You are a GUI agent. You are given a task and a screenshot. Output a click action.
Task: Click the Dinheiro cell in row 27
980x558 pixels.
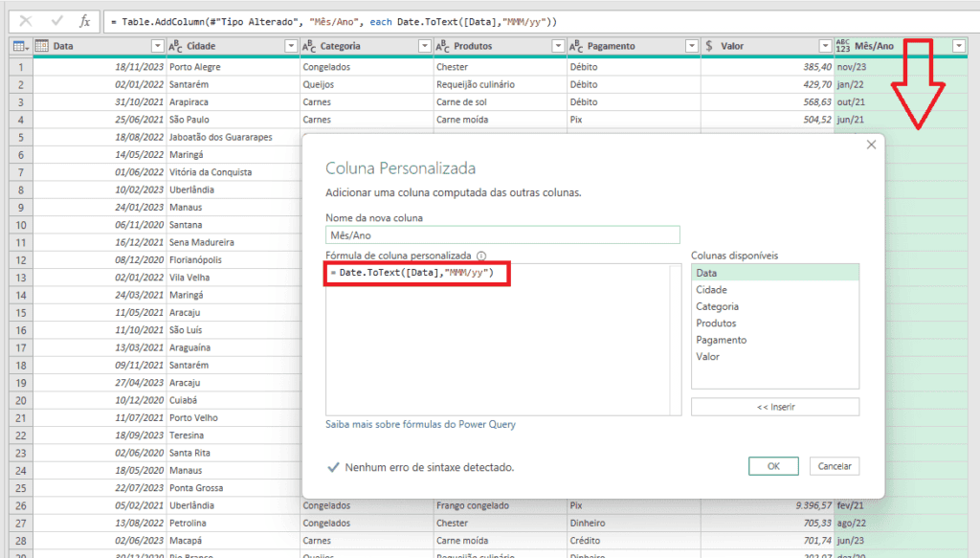coord(634,523)
